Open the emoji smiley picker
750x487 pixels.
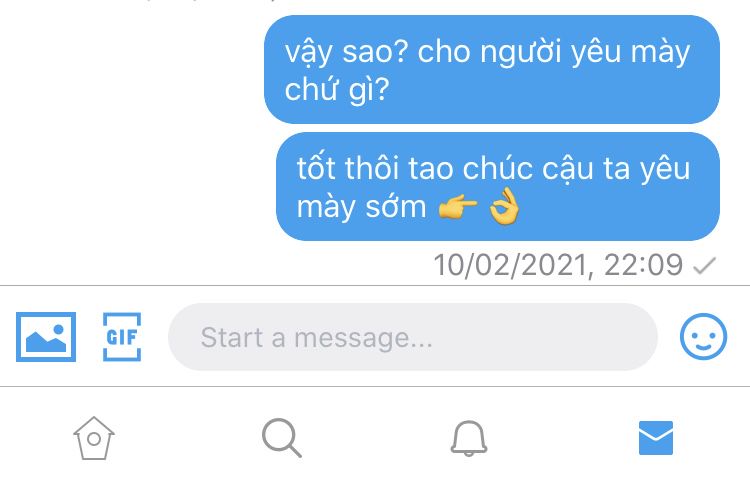click(x=703, y=337)
